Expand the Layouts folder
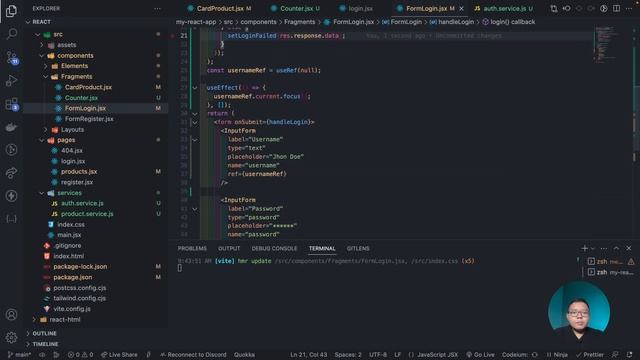This screenshot has height=360, width=640. click(46, 130)
